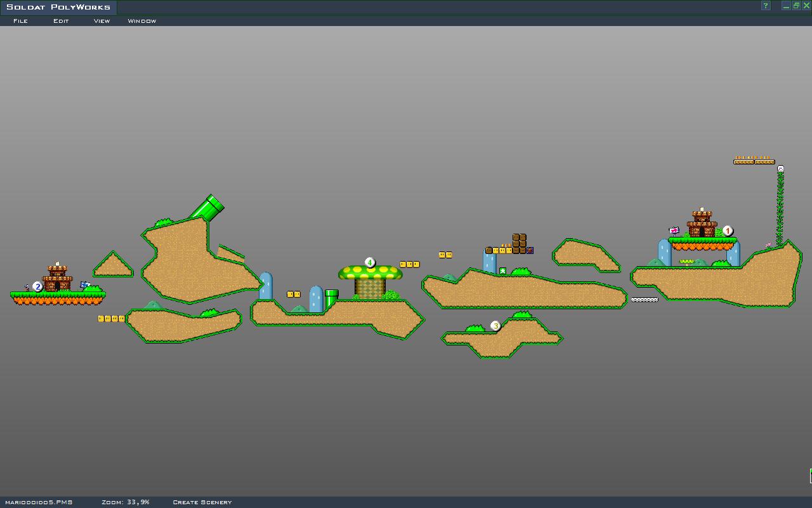Viewport: 812px width, 508px height.
Task: Click the help question mark button
Action: (766, 6)
